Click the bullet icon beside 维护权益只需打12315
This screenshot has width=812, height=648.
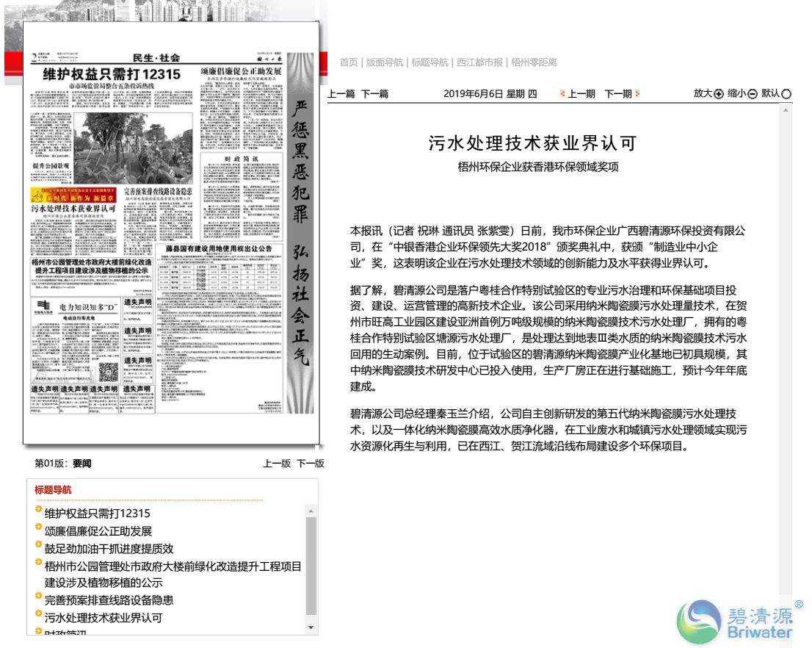[x=38, y=509]
